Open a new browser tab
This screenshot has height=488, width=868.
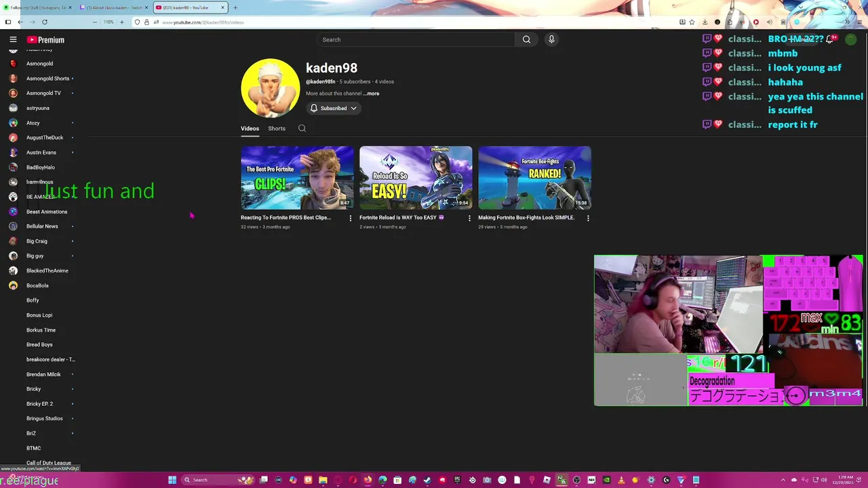coord(235,7)
